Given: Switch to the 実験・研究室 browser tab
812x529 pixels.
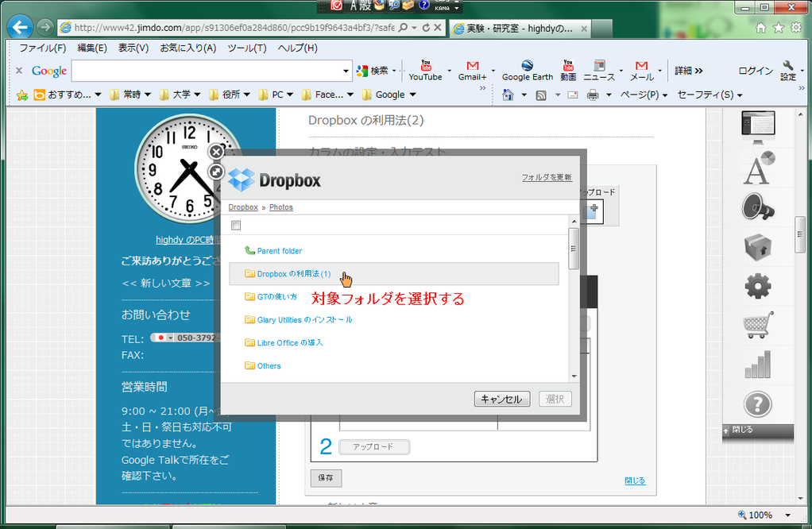Looking at the screenshot, I should click(x=520, y=29).
